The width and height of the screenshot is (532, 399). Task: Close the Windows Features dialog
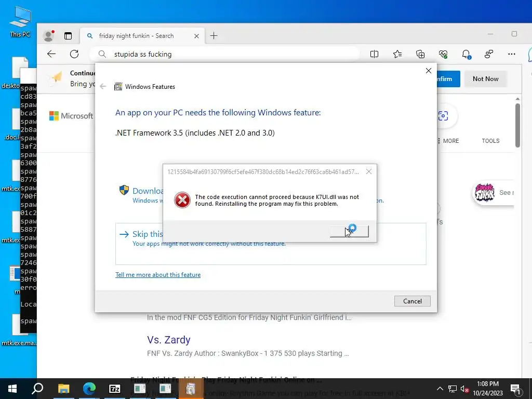(x=429, y=71)
